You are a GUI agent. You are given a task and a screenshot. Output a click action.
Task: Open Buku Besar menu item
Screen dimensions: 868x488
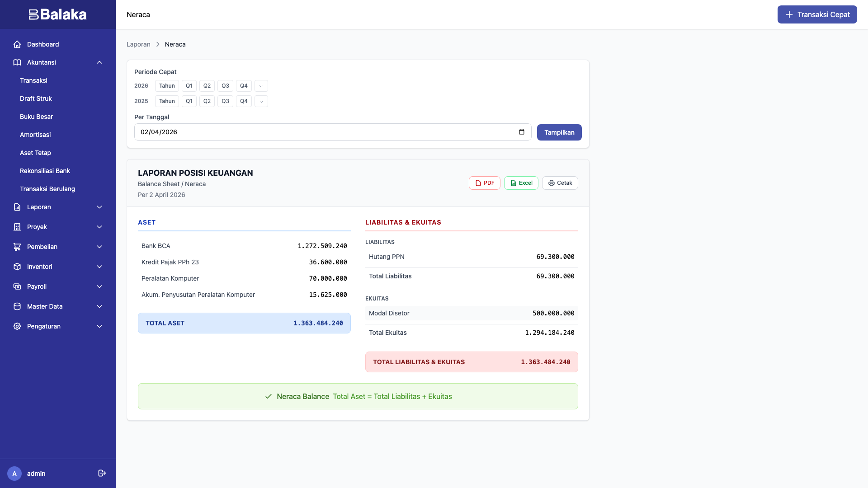pyautogui.click(x=36, y=117)
